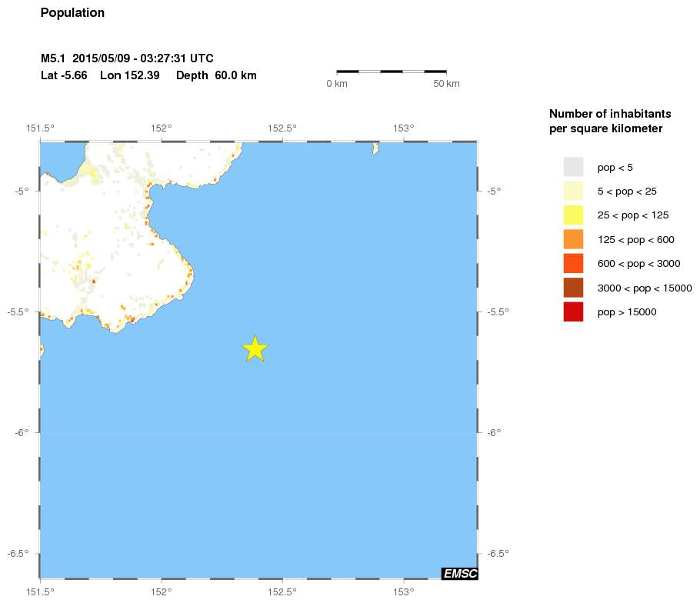Choose the red-orange '600 < pop < 3000' swatch

(x=573, y=264)
